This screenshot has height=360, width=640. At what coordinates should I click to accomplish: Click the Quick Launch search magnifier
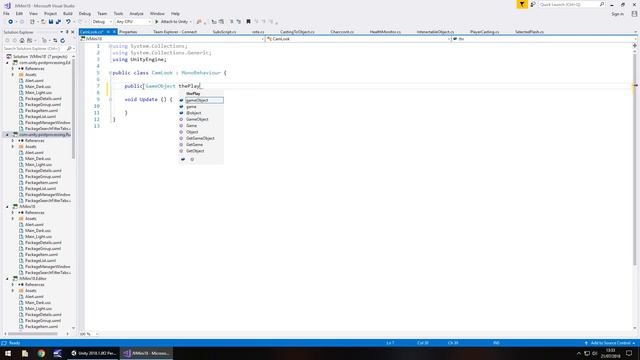(602, 4)
